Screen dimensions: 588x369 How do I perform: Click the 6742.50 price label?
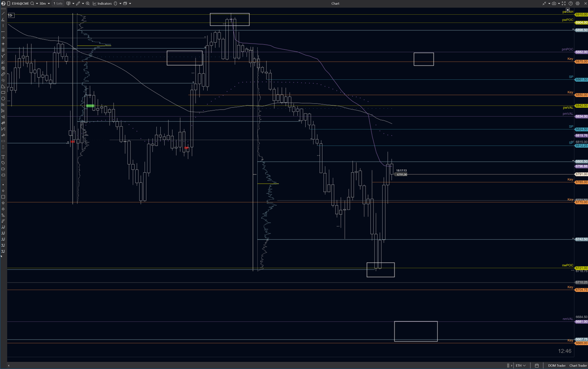tap(581, 239)
